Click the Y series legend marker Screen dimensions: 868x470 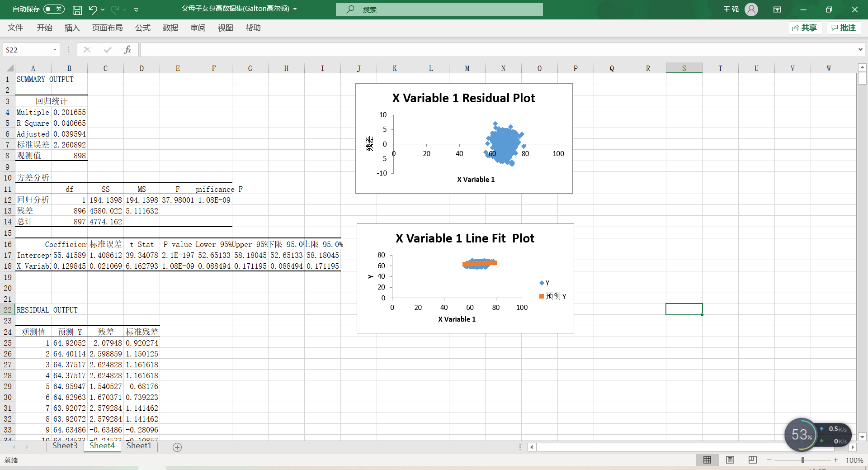pyautogui.click(x=542, y=283)
